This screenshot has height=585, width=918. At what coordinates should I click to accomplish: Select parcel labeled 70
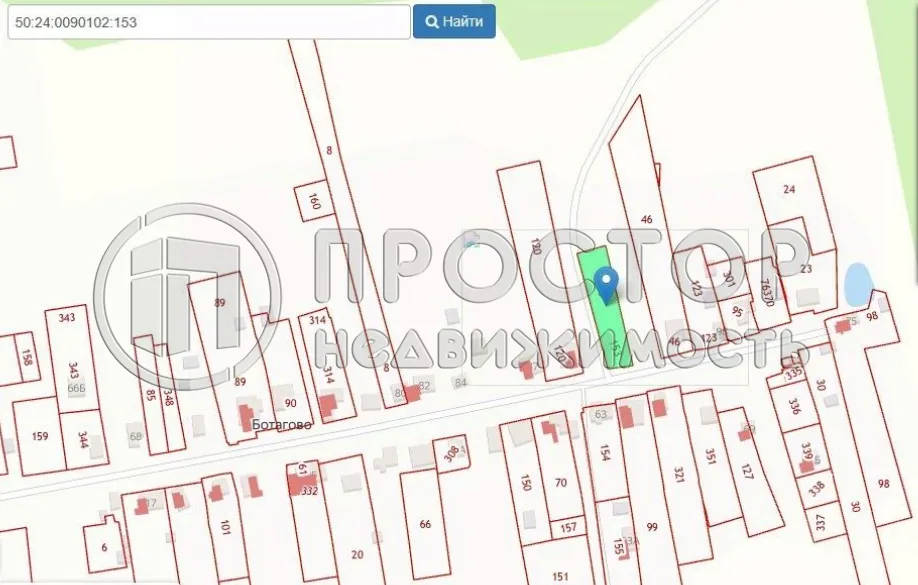(x=561, y=483)
